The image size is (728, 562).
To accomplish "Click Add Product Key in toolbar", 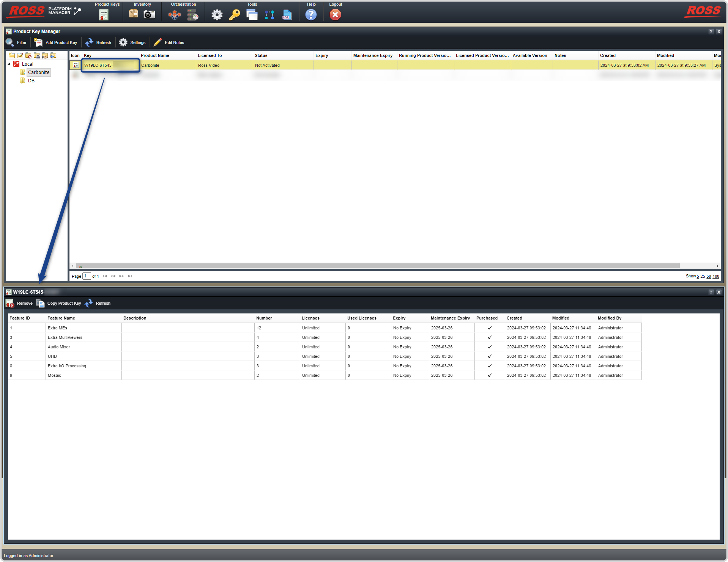I will [55, 43].
